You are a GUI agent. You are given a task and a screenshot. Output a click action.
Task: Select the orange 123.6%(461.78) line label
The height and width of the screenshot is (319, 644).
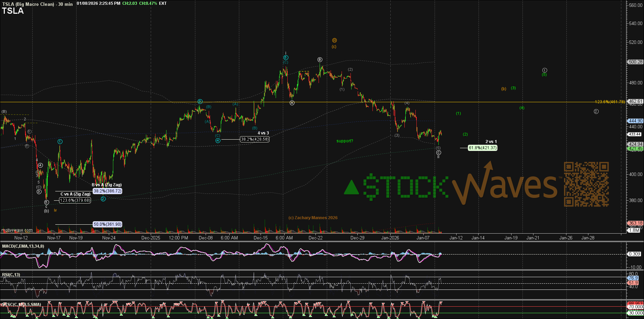coord(610,102)
